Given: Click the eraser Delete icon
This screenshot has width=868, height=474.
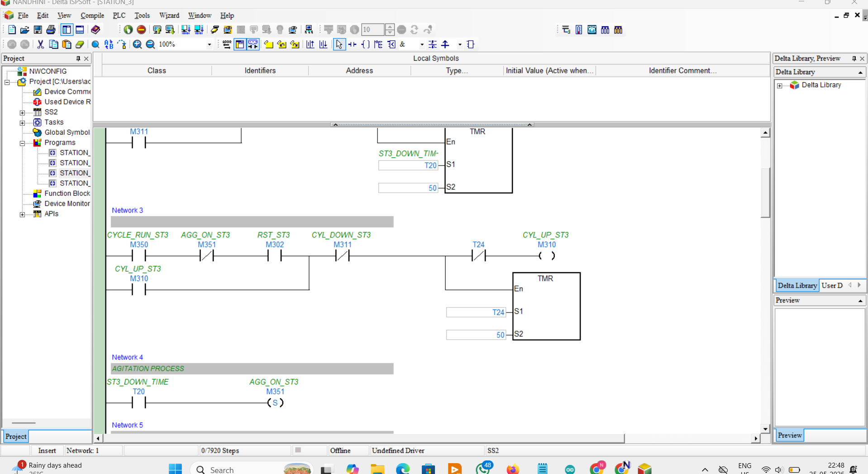Looking at the screenshot, I should coord(80,44).
